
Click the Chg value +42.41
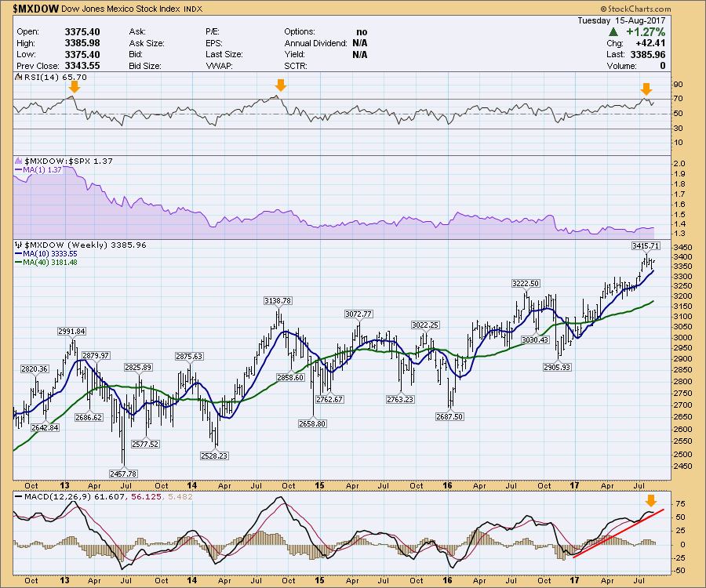[650, 43]
